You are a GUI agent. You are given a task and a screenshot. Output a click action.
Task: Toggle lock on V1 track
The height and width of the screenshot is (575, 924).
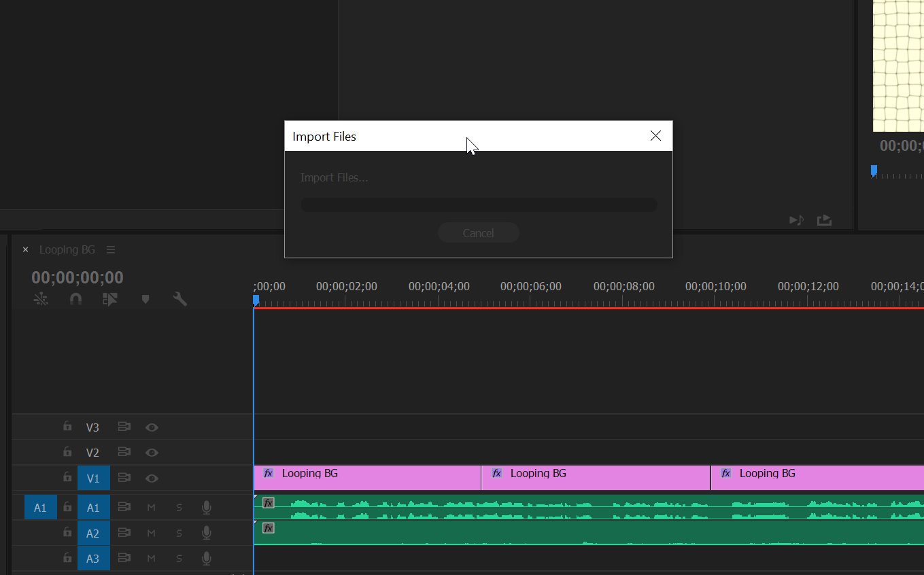(67, 478)
